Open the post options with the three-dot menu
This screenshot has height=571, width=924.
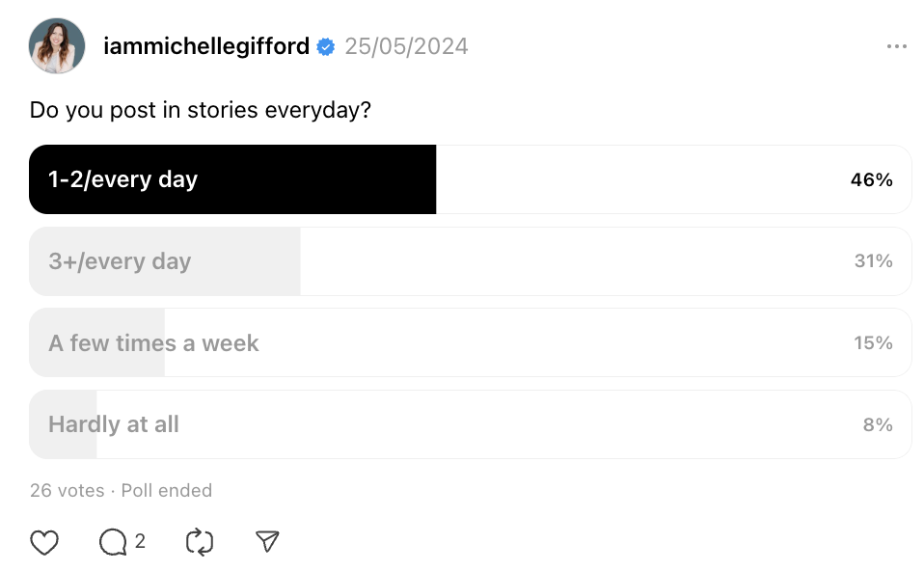(x=896, y=45)
